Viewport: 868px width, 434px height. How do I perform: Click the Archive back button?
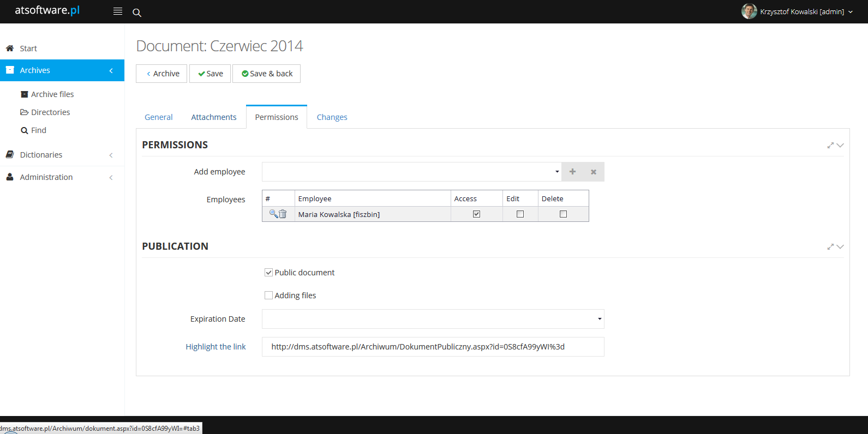point(161,74)
